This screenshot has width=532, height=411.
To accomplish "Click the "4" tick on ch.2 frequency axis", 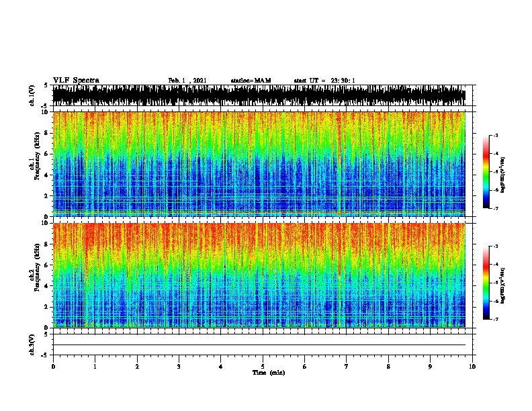I will pyautogui.click(x=46, y=286).
